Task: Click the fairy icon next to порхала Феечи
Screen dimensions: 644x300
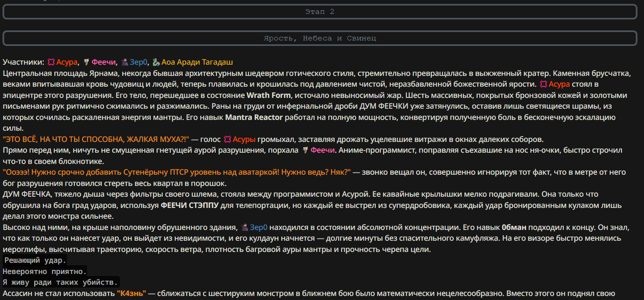Action: [305, 150]
